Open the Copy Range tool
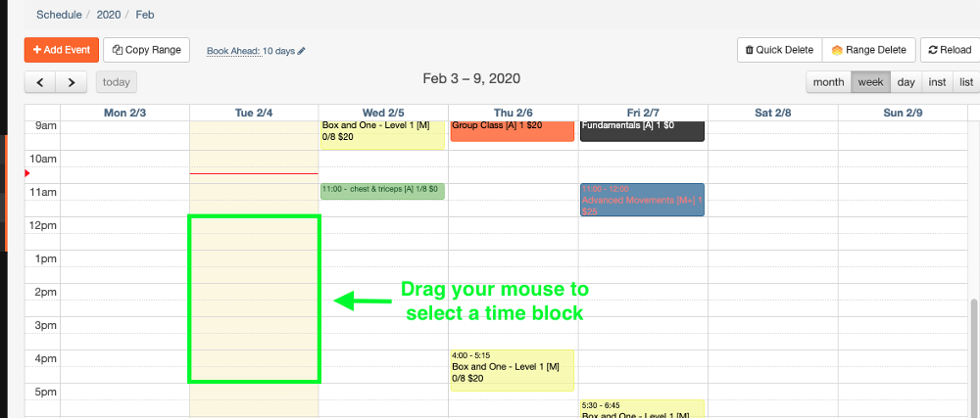This screenshot has height=418, width=980. tap(146, 50)
